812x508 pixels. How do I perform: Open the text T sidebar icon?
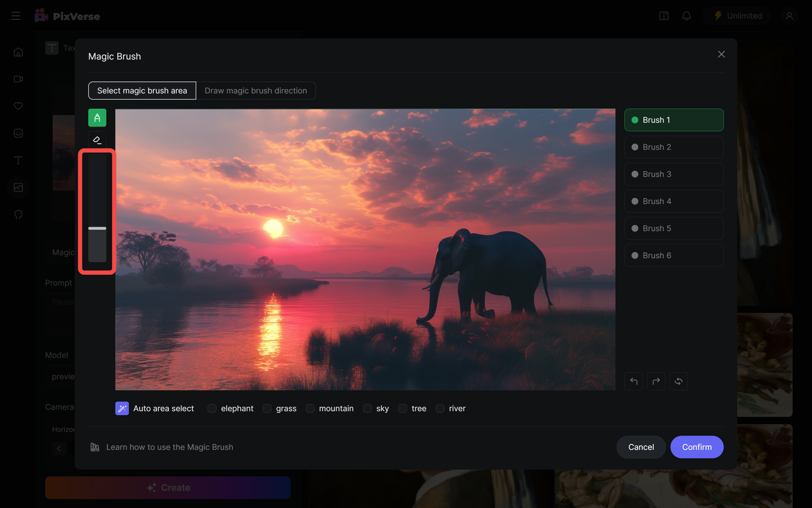click(18, 160)
